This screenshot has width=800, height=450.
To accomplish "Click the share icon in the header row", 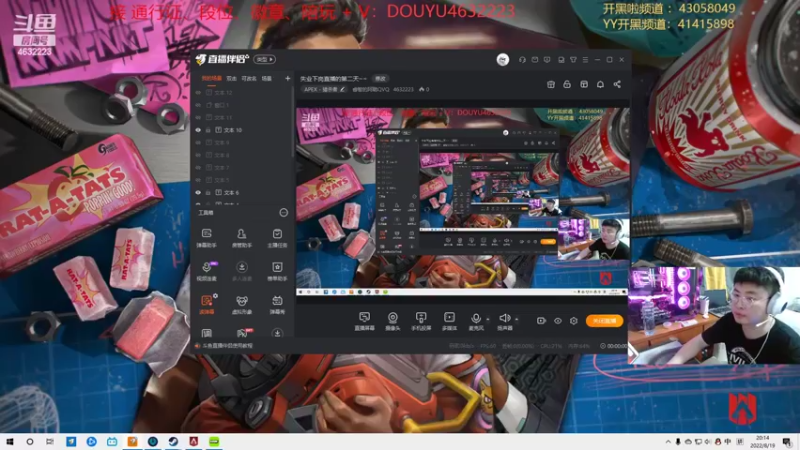I will click(x=617, y=84).
